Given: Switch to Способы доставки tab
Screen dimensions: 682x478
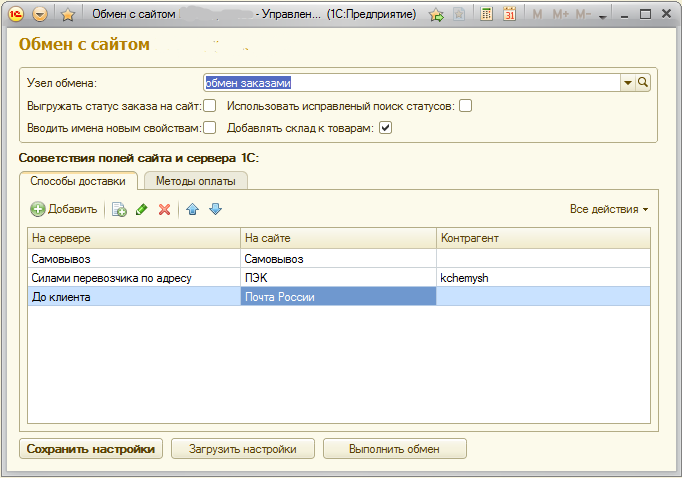Looking at the screenshot, I should 78,181.
